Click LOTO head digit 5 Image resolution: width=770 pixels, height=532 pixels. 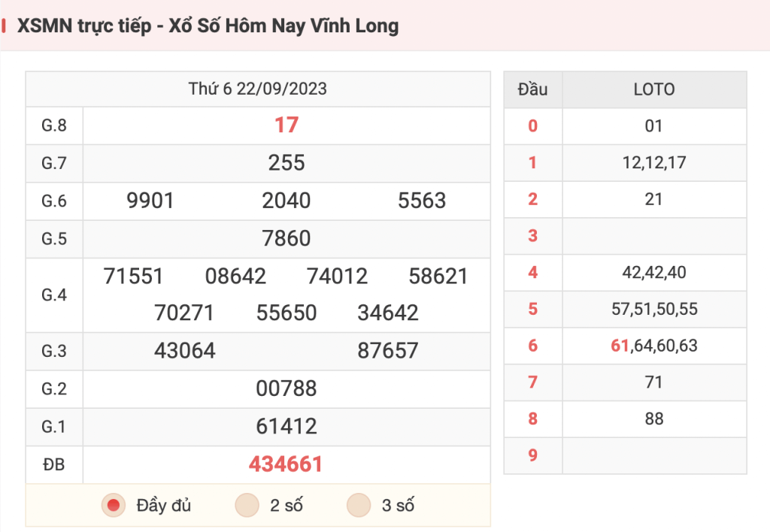point(533,309)
